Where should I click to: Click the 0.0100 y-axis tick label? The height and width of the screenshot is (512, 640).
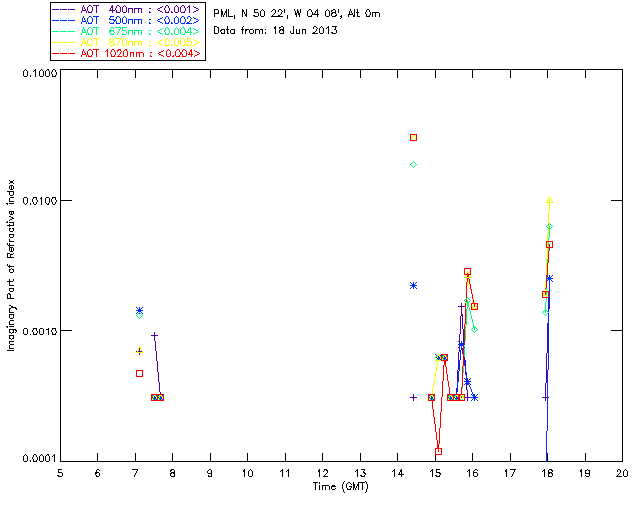(x=39, y=201)
